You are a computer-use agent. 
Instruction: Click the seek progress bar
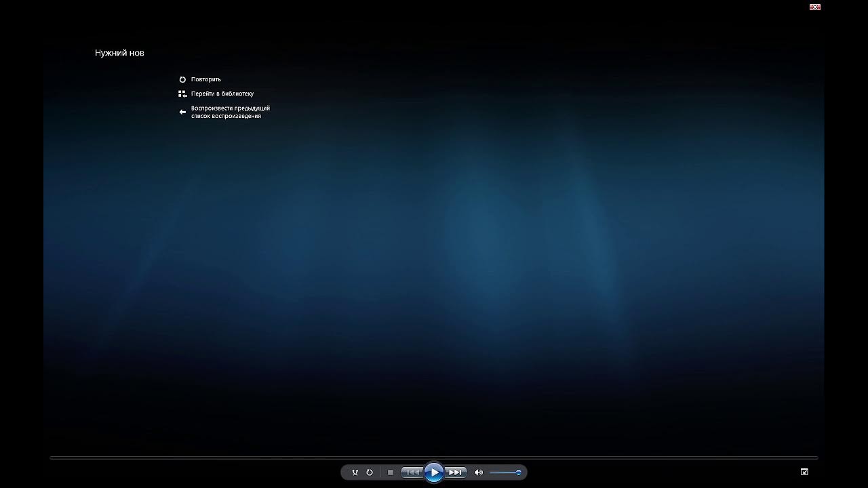point(434,458)
